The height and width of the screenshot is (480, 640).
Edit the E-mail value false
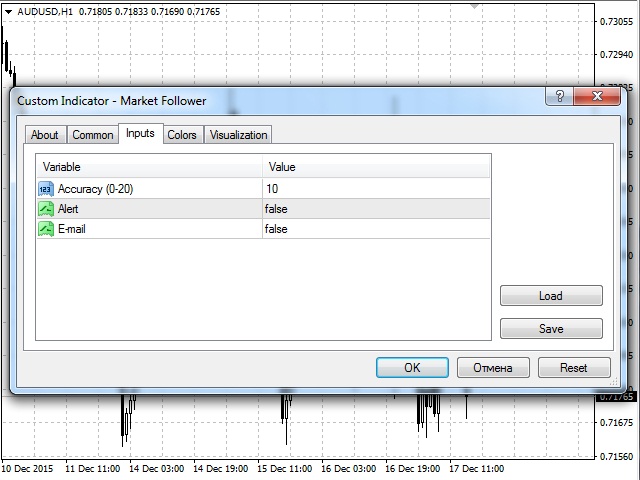[x=376, y=229]
